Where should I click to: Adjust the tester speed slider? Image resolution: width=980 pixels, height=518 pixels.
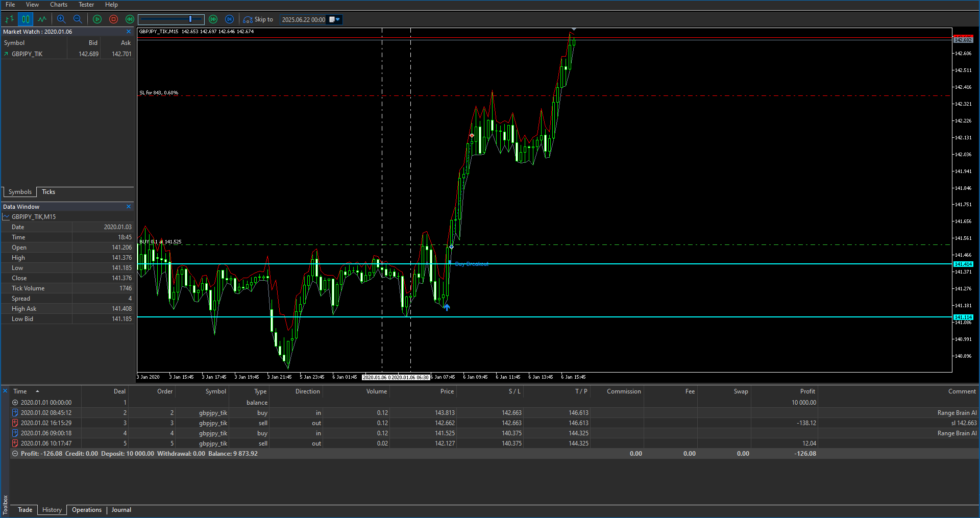(x=190, y=19)
